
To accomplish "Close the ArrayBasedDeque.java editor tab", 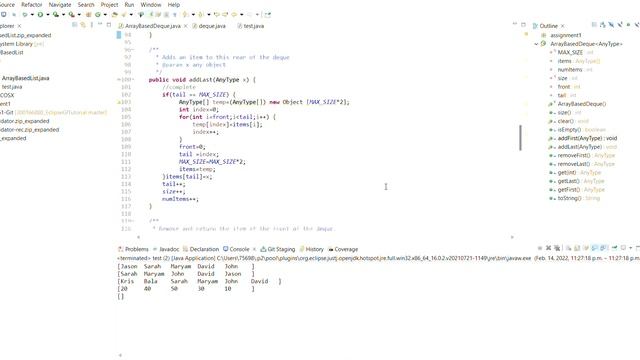I will (x=185, y=26).
